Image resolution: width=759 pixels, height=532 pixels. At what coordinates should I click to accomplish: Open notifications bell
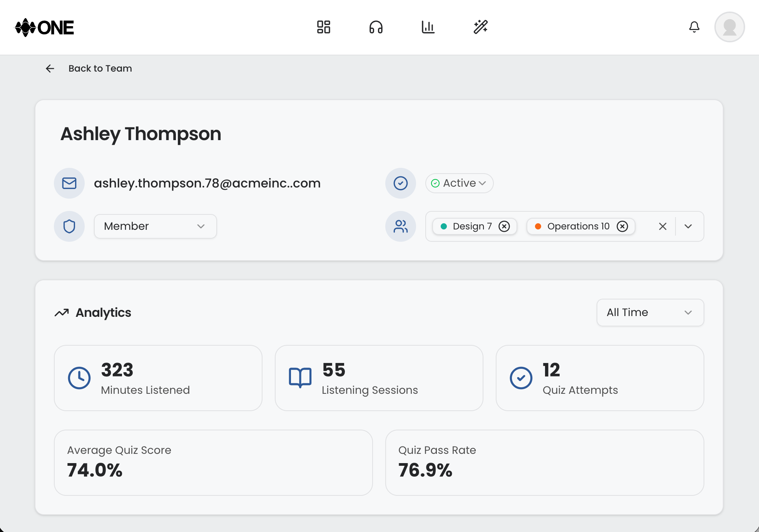point(694,27)
